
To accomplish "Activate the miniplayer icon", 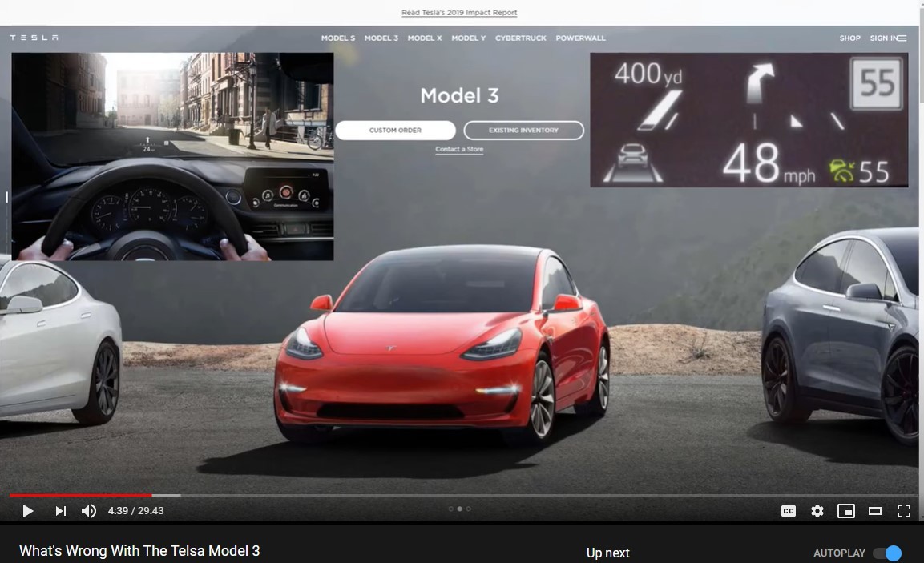I will point(845,511).
